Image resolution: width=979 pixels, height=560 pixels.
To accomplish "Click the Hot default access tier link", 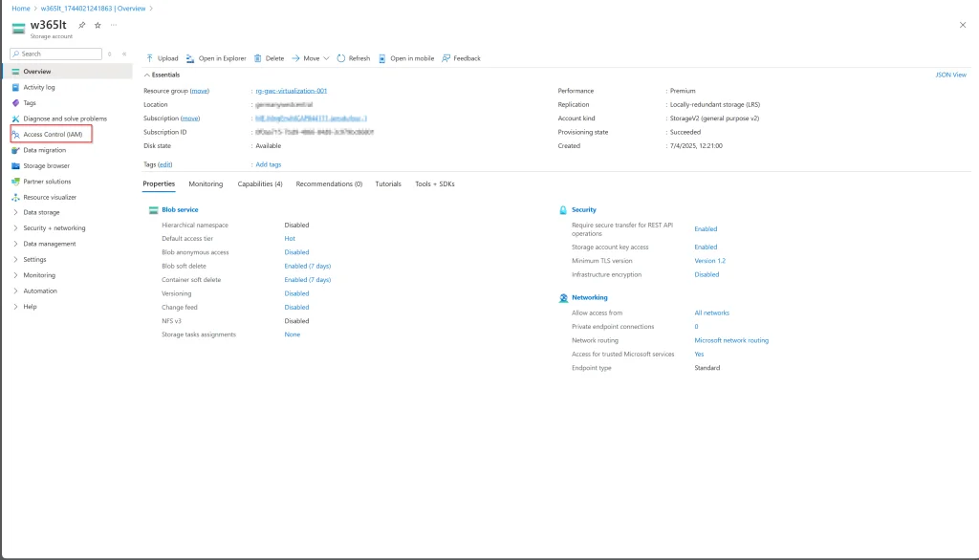I will [x=290, y=239].
